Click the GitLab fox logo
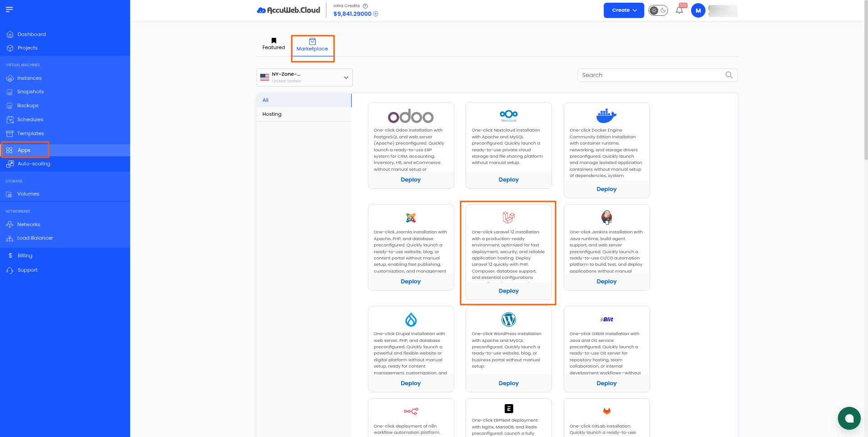 pyautogui.click(x=606, y=411)
